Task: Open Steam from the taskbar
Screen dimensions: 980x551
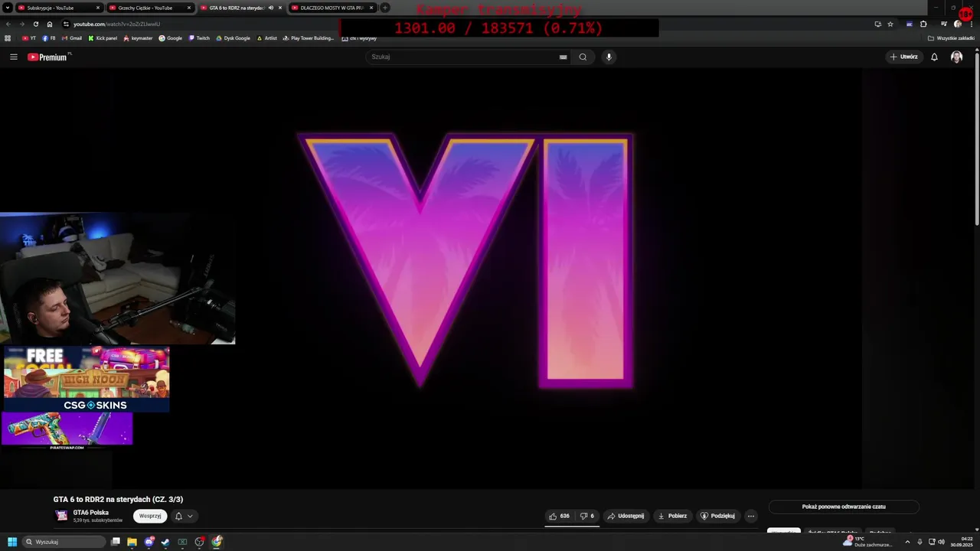Action: (165, 542)
